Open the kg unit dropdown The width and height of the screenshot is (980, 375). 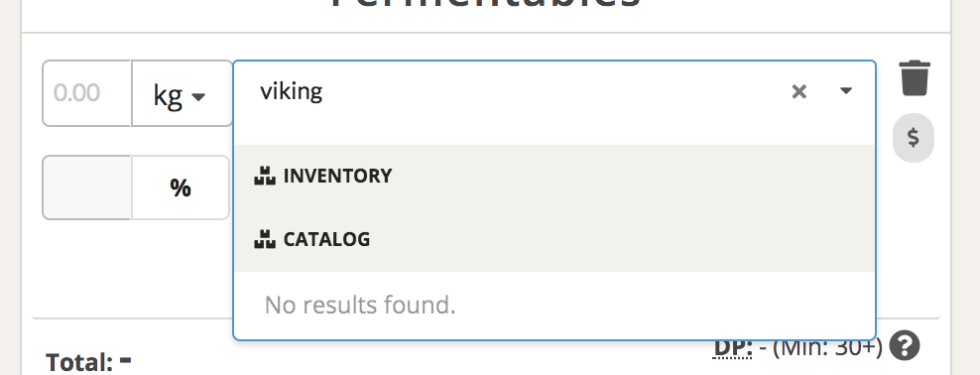(x=182, y=93)
